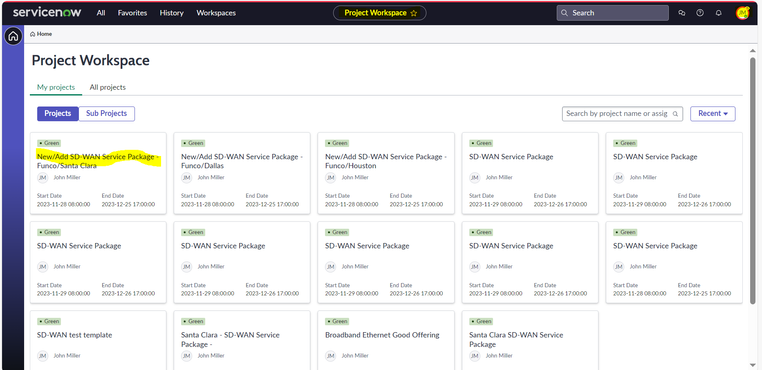Open the All menu
762x370 pixels.
(101, 13)
